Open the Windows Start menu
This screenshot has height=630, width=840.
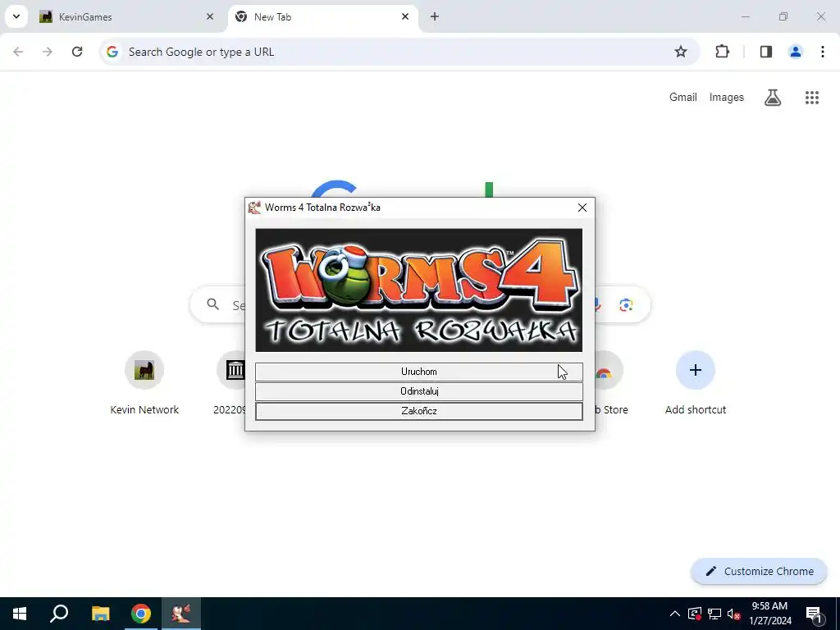pos(20,614)
